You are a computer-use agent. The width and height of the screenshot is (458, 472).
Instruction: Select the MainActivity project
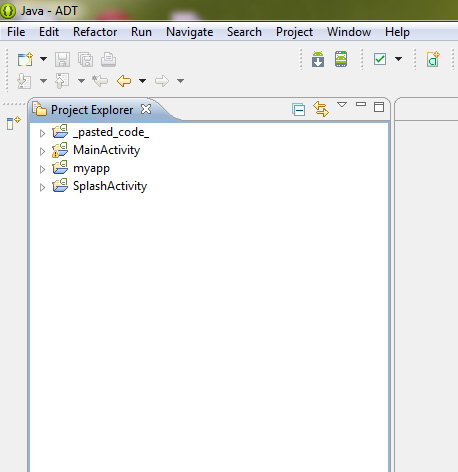106,150
